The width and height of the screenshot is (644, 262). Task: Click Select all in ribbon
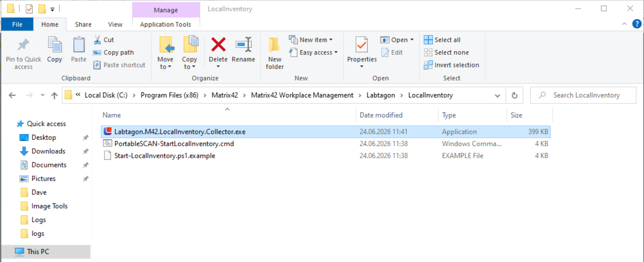click(442, 40)
